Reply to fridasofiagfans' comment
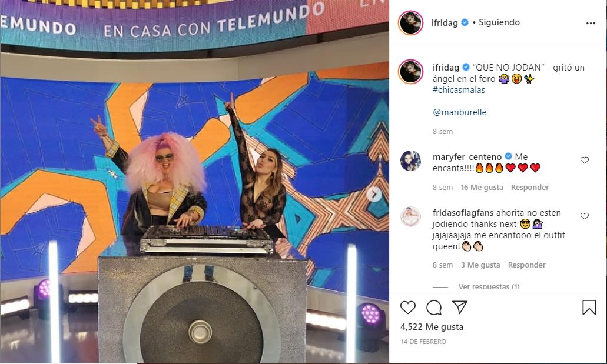Screen dimensions: 607x364 [526, 265]
